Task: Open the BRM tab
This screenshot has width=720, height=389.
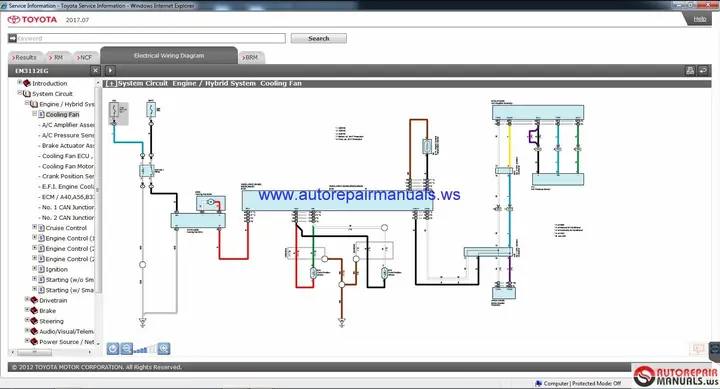Action: [251, 57]
